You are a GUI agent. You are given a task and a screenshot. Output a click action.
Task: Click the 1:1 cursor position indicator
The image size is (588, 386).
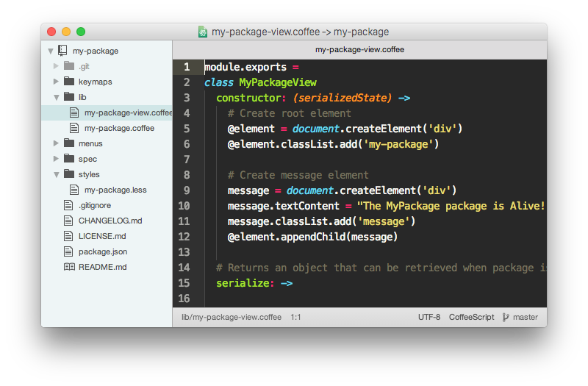click(x=296, y=318)
